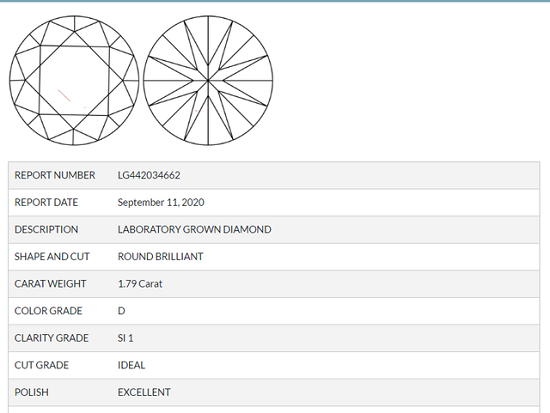Click the COLOR GRADE label

click(x=48, y=311)
